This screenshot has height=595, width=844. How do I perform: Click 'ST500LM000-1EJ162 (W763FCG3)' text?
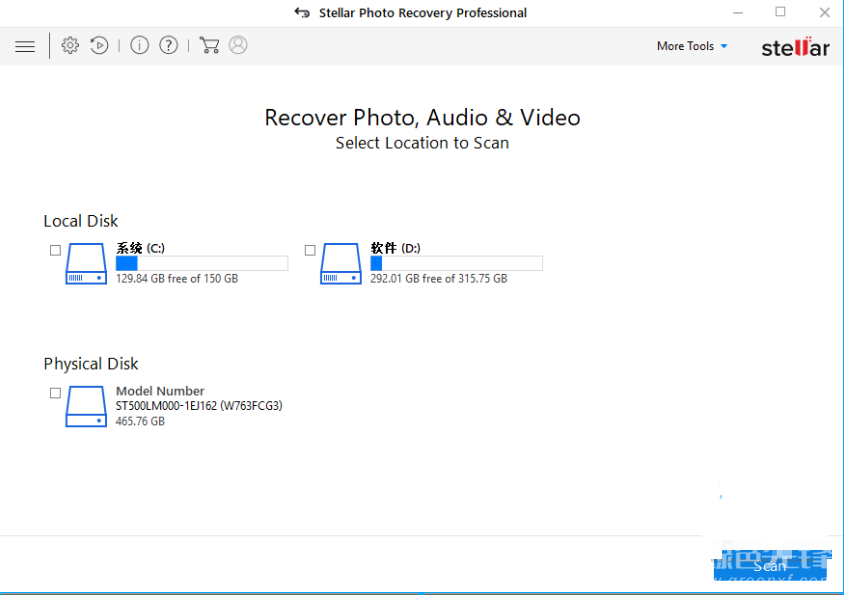(x=199, y=405)
